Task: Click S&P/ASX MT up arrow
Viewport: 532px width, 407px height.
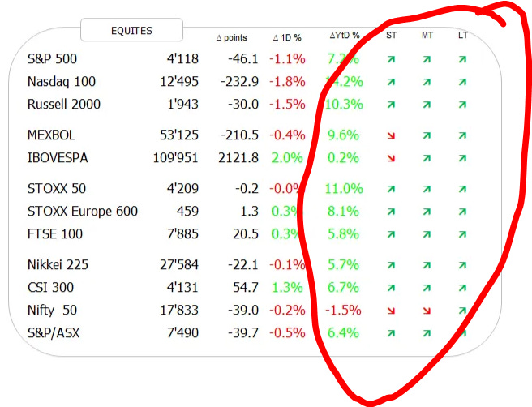Action: pos(427,333)
